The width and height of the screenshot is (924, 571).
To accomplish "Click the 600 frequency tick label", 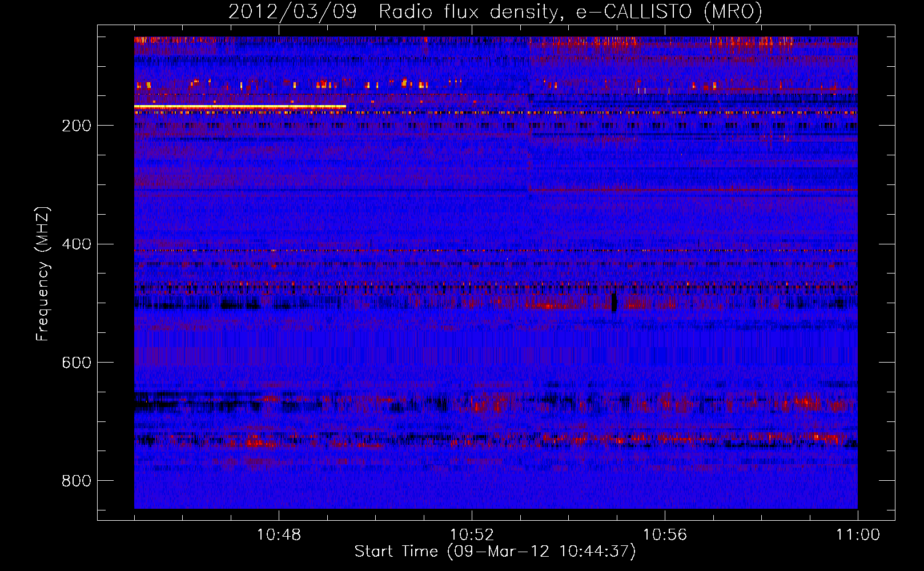I will pos(77,363).
